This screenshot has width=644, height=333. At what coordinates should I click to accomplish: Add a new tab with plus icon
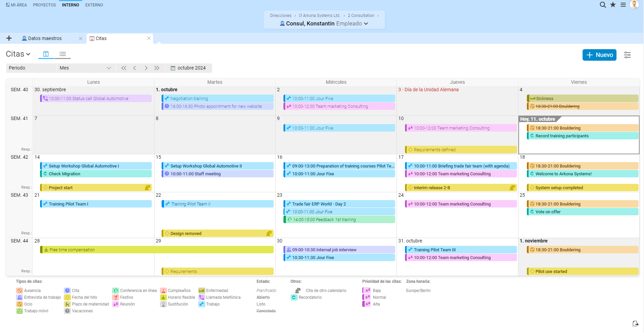(9, 38)
